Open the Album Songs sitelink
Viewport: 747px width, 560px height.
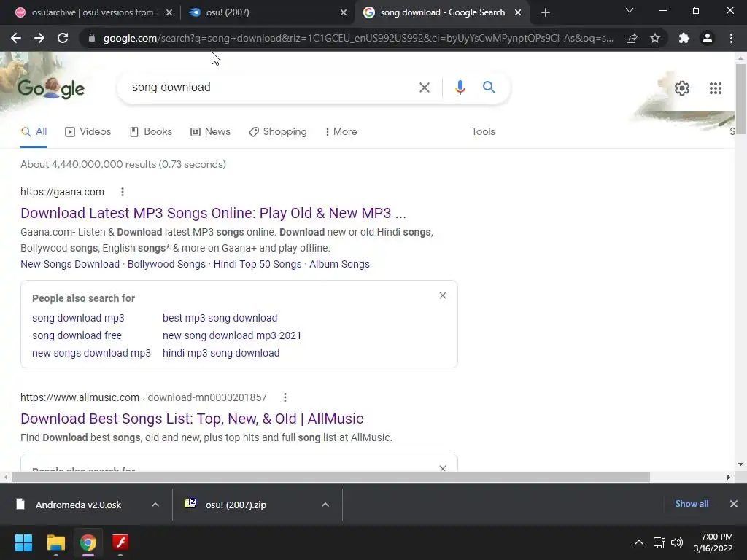click(x=339, y=264)
